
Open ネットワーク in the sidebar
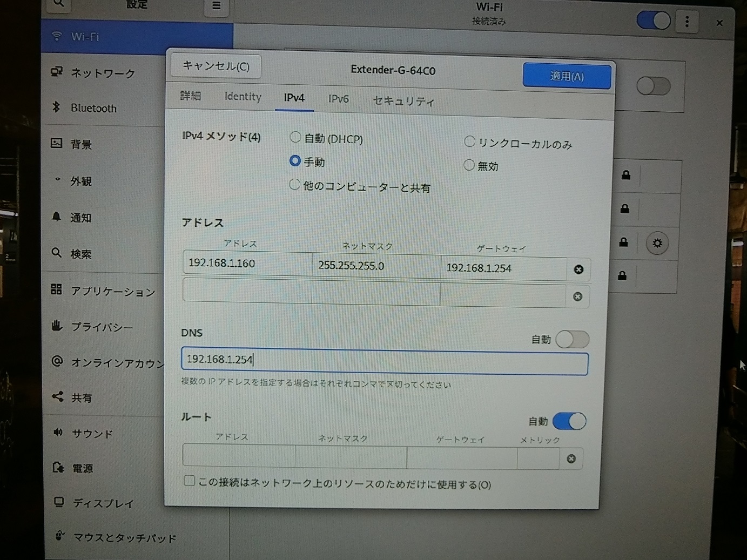click(x=103, y=73)
